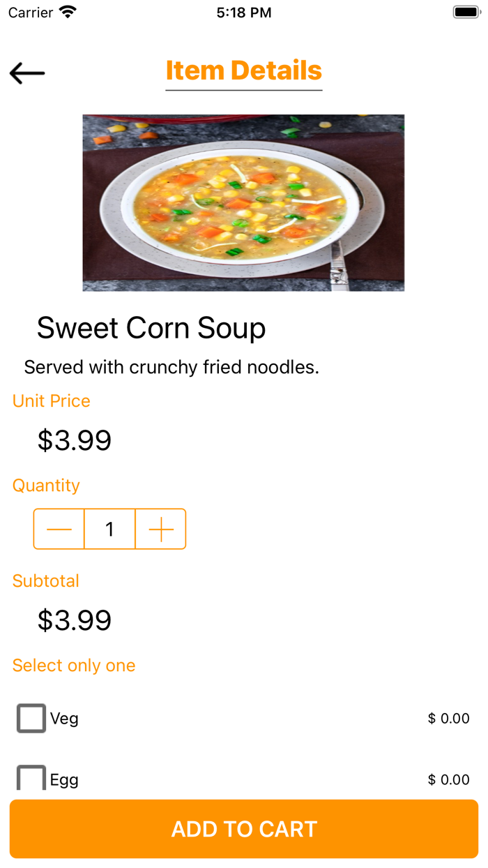Tap the battery icon in status bar
Screen dimensions: 488x868
coord(465,13)
